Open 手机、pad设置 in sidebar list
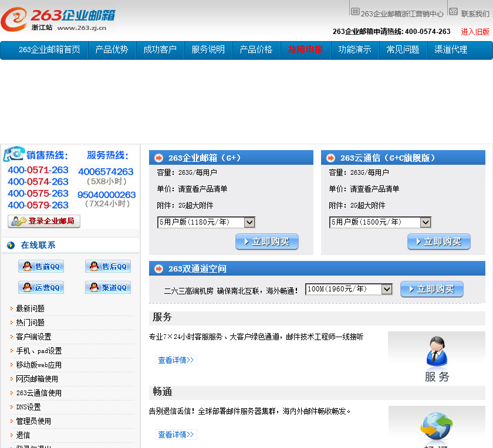 [x=39, y=351]
